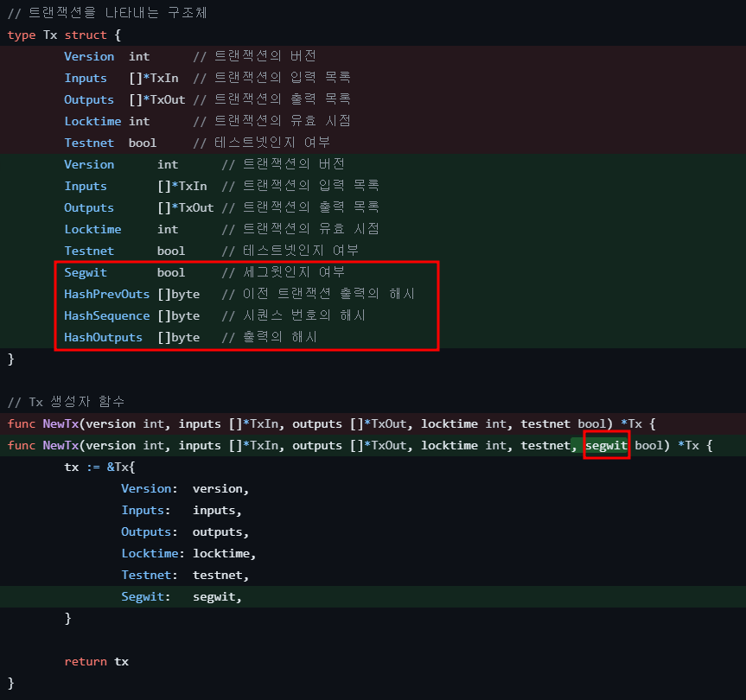Select 'Testnet' field on the added green line

[x=89, y=251]
